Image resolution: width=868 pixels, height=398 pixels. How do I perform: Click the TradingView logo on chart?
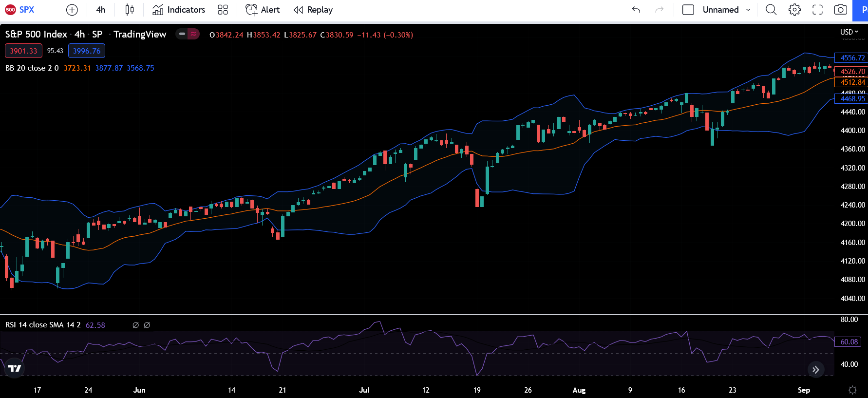pos(15,368)
